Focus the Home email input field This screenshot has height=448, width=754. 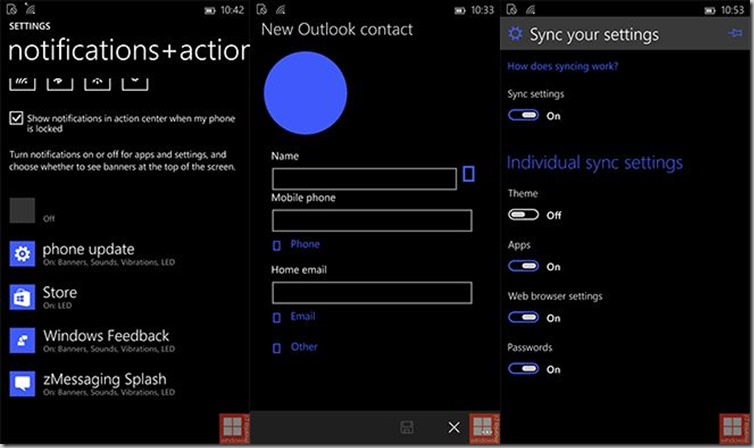[x=372, y=293]
